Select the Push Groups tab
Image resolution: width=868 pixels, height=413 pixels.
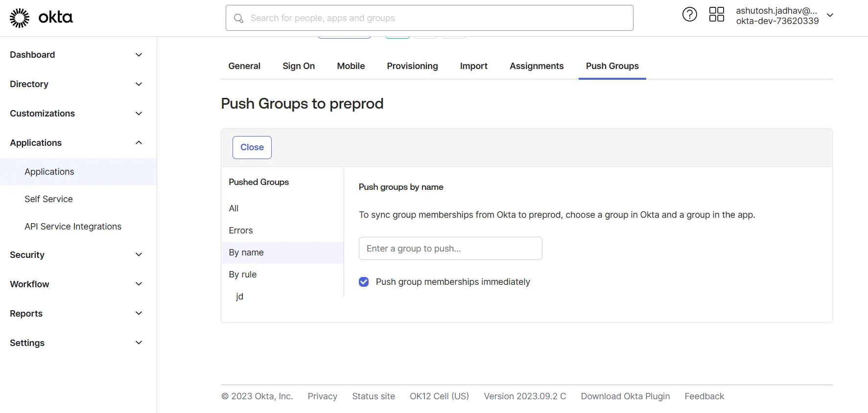click(612, 66)
